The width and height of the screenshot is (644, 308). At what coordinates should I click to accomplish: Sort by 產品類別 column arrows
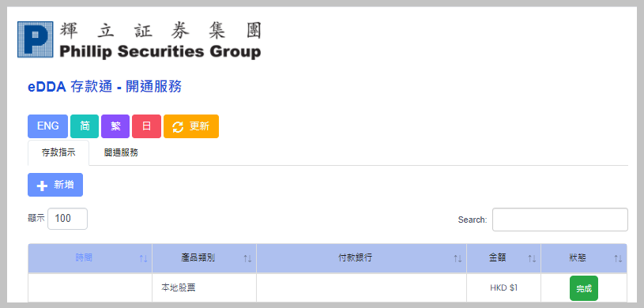pyautogui.click(x=247, y=259)
